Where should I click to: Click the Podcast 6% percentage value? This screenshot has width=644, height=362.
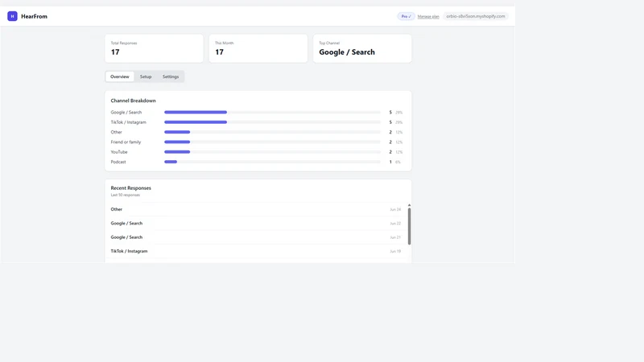tap(398, 162)
